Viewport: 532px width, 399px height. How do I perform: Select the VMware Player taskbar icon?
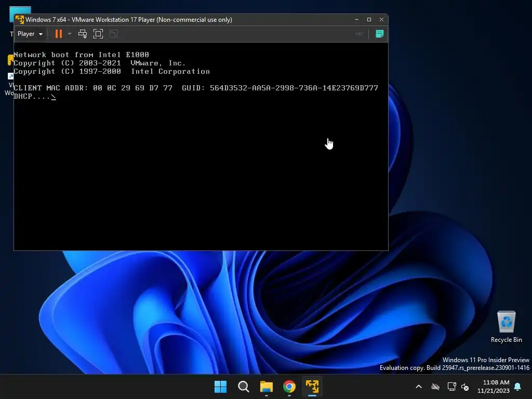coord(312,387)
